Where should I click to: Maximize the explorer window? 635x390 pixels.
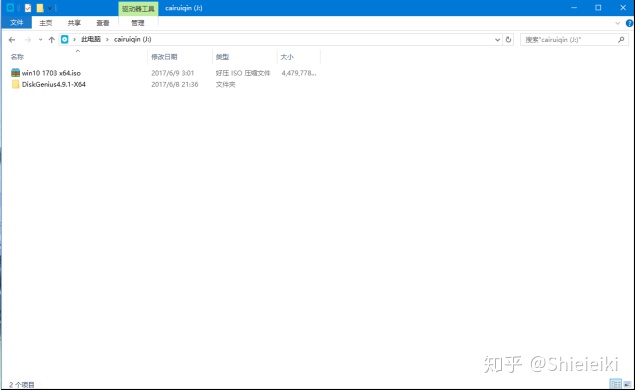[598, 8]
